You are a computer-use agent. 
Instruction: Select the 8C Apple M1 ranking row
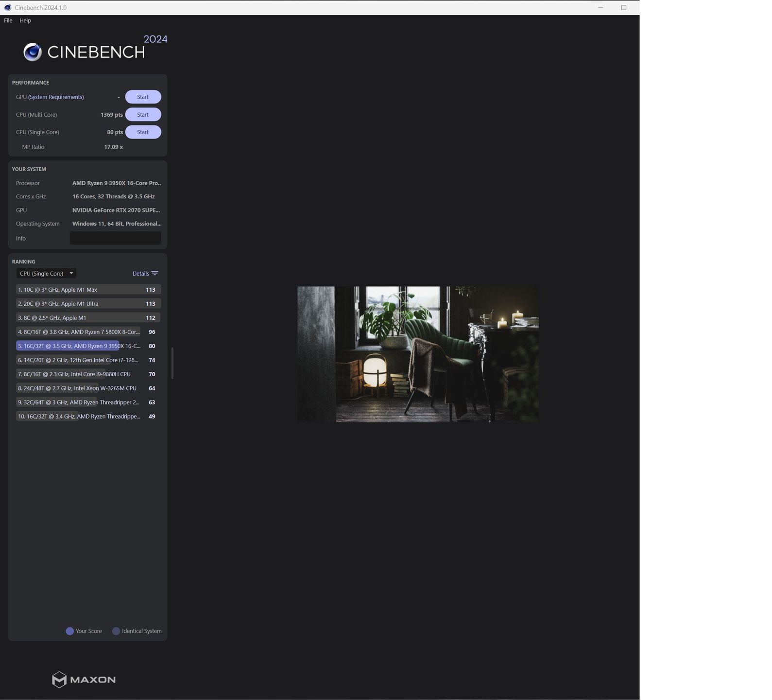tap(88, 318)
